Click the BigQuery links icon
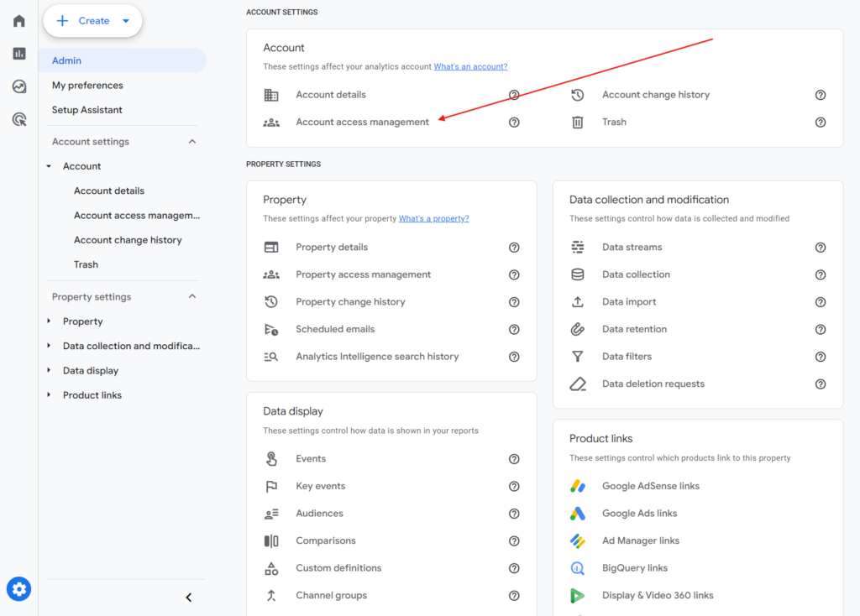 (x=578, y=568)
